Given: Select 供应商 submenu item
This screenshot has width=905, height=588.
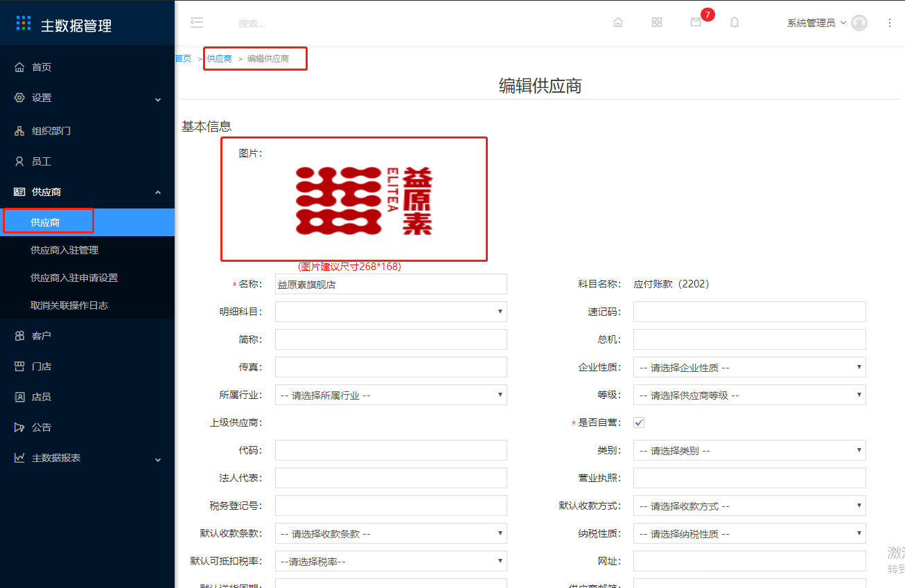Looking at the screenshot, I should tap(87, 222).
